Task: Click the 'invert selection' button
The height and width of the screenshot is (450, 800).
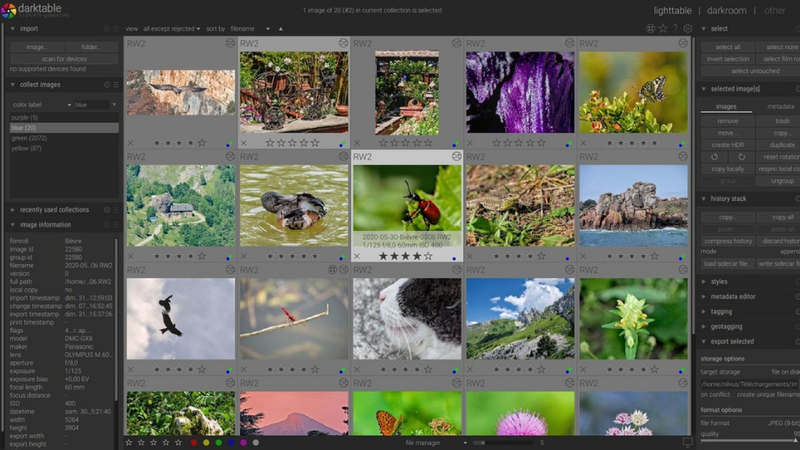Action: pos(727,59)
